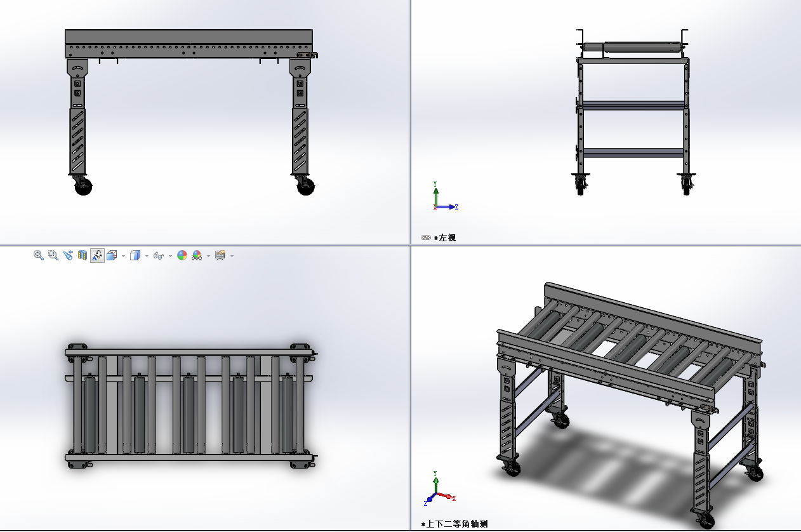Viewport: 801px width, 532px height.
Task: Open the Hide/Show Items dropdown arrow
Action: (x=170, y=256)
